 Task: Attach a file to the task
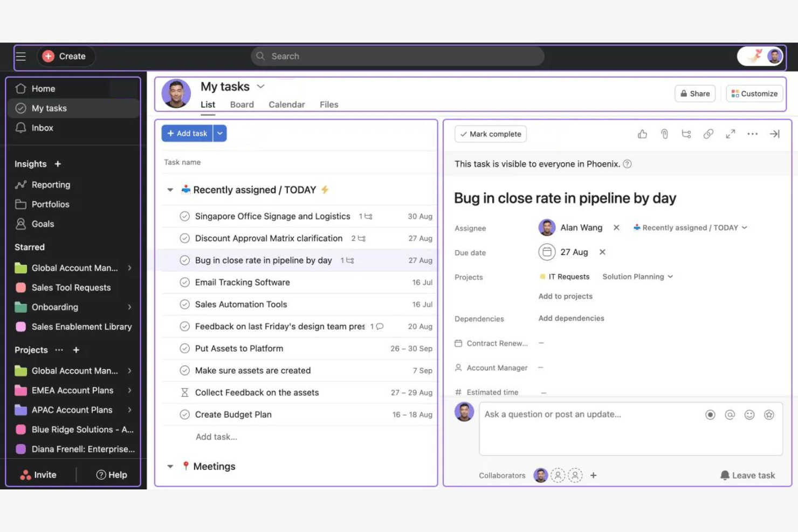pyautogui.click(x=664, y=134)
